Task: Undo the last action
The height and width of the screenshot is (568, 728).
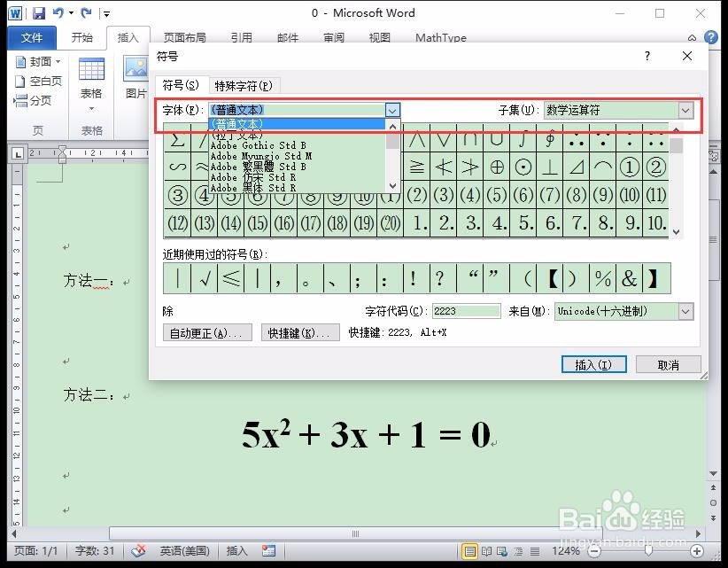Action: [x=58, y=13]
